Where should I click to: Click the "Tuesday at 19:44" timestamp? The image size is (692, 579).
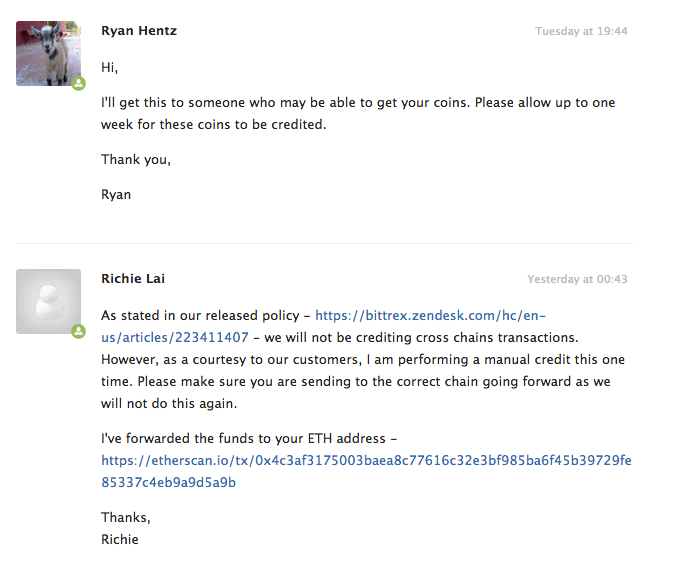point(581,31)
